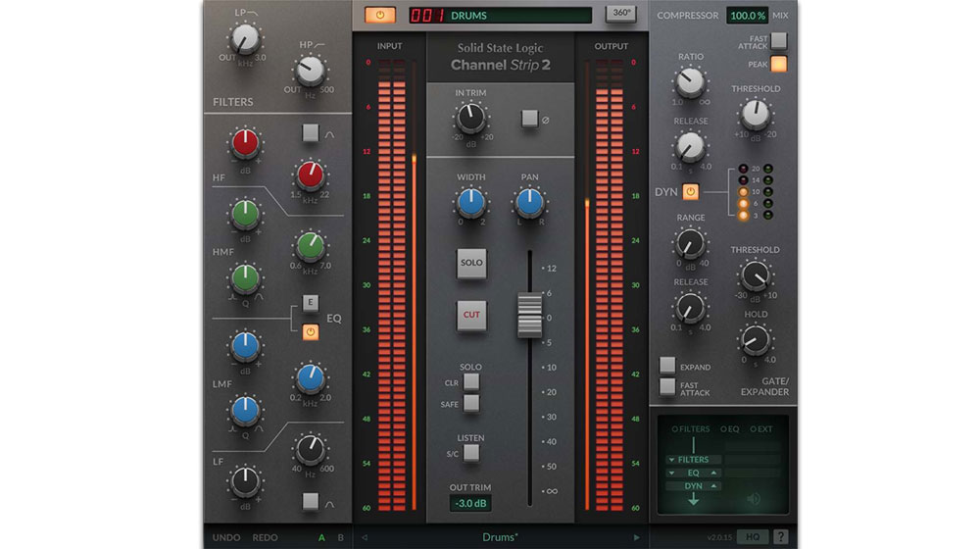980x549 pixels.
Task: Move the FILTERS block down in routing order
Action: pyautogui.click(x=671, y=459)
